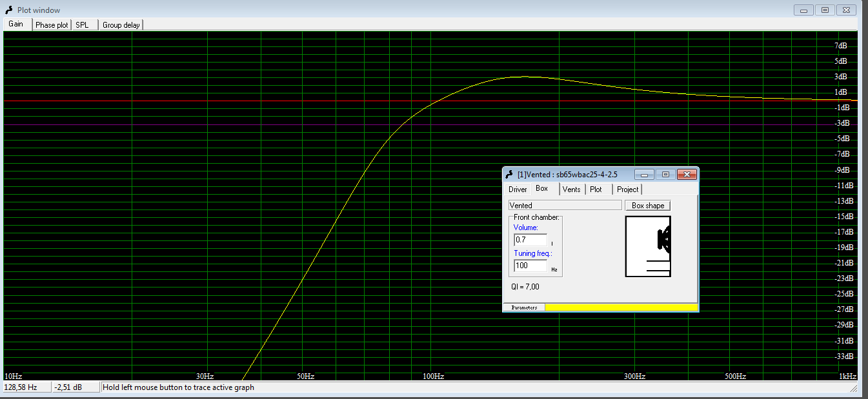Image resolution: width=868 pixels, height=399 pixels.
Task: Minimize the Plot window
Action: 803,10
